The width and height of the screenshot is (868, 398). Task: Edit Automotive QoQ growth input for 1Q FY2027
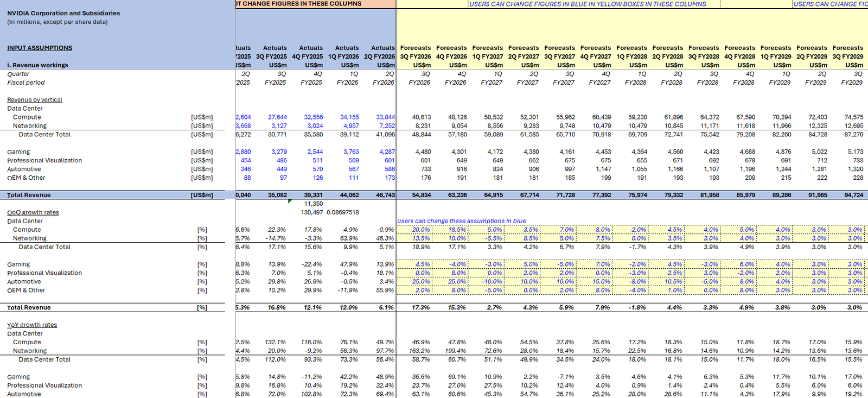pos(493,282)
